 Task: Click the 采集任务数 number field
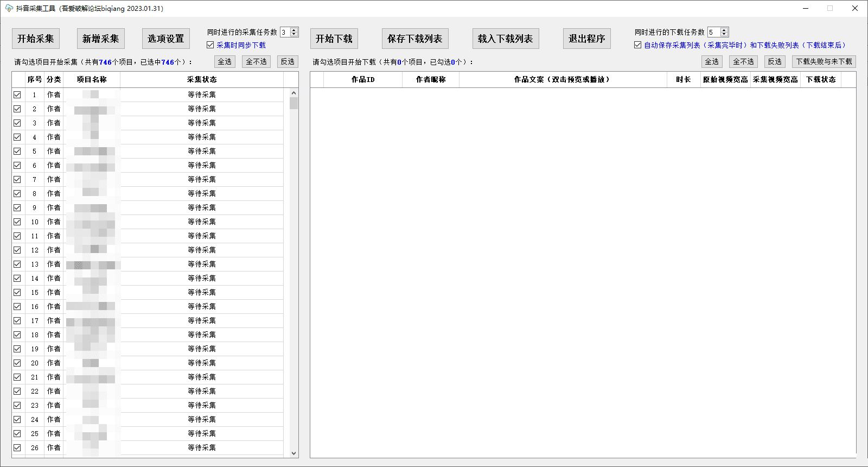(285, 32)
